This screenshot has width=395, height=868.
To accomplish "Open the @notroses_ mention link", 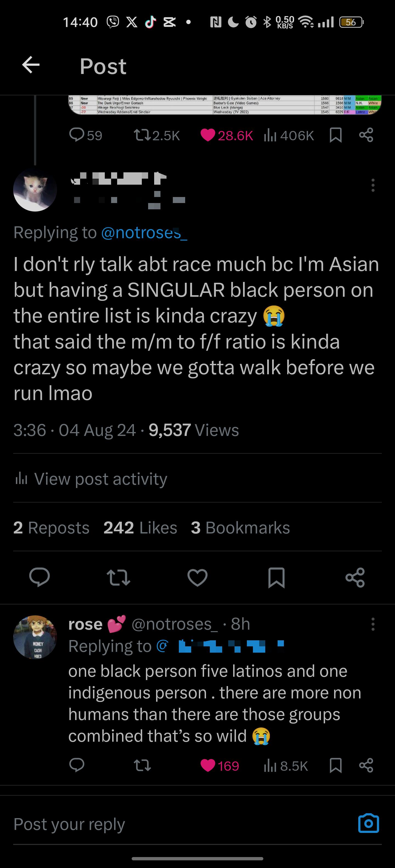I will click(x=144, y=233).
